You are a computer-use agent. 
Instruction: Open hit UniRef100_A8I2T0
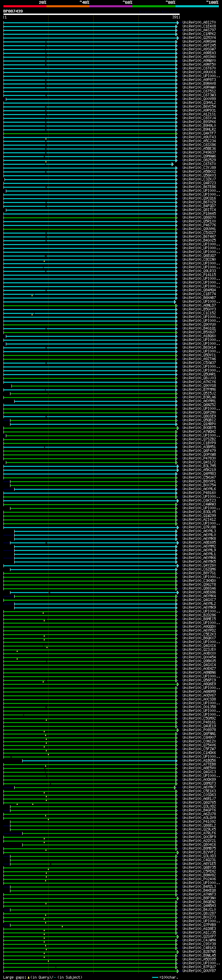pos(199,23)
